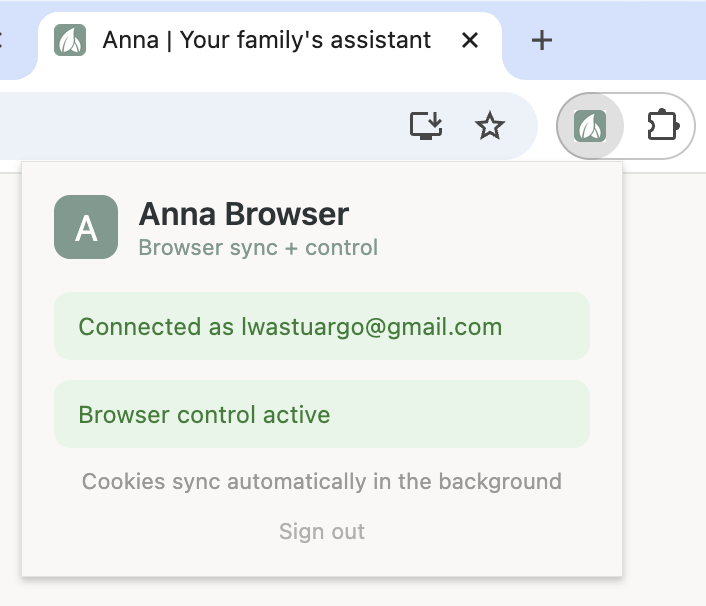Click the green 'A' avatar logo in popup
The image size is (706, 606).
(86, 227)
